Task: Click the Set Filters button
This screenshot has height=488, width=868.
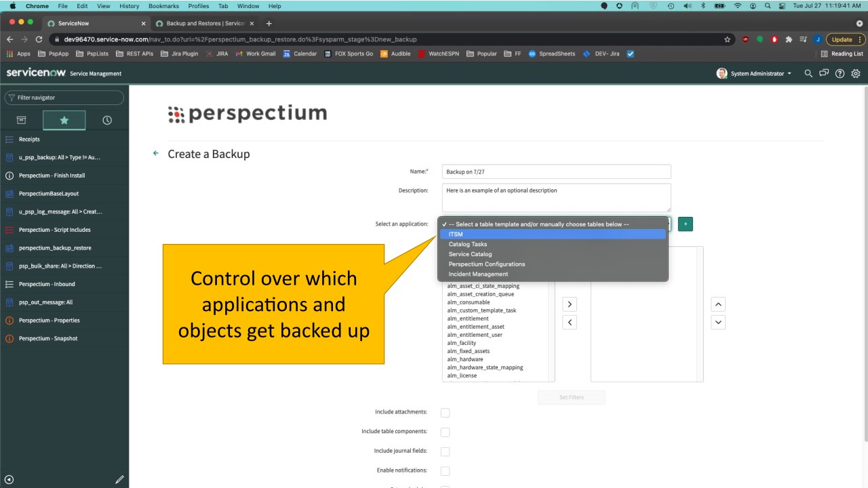Action: coord(572,397)
